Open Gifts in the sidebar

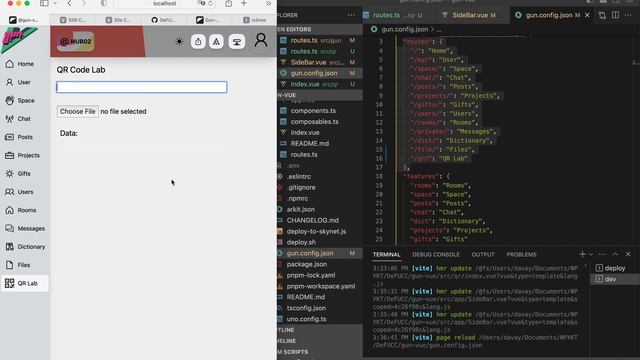click(24, 173)
